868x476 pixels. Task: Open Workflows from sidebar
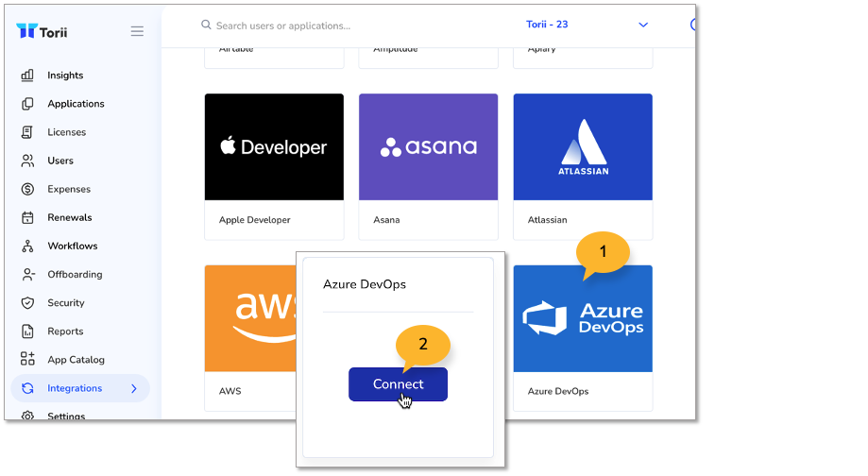pos(73,246)
